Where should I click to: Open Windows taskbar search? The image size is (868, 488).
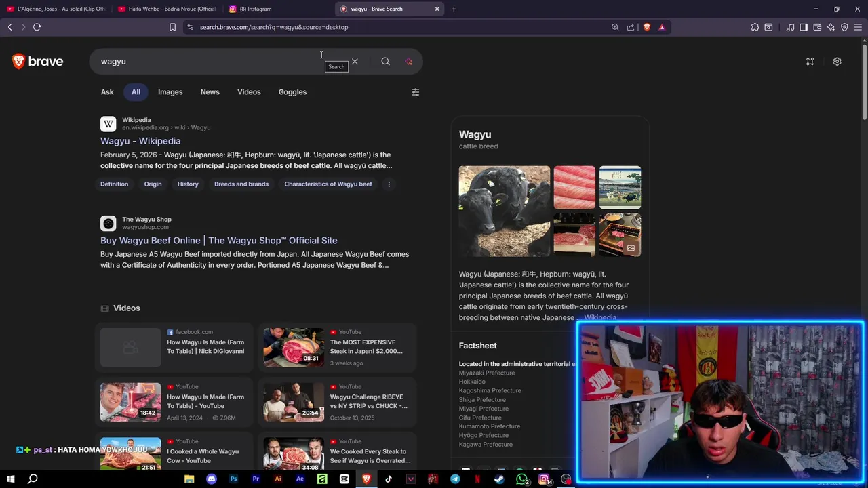[33, 479]
